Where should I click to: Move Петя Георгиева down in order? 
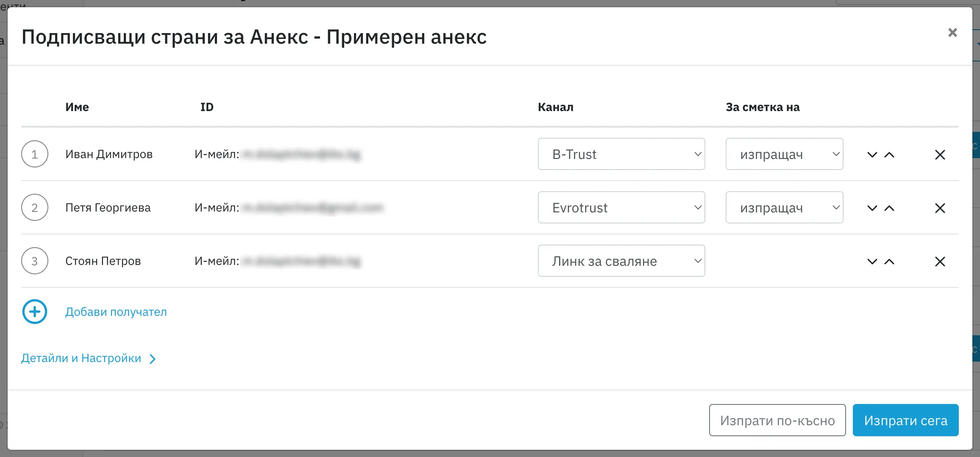point(872,208)
